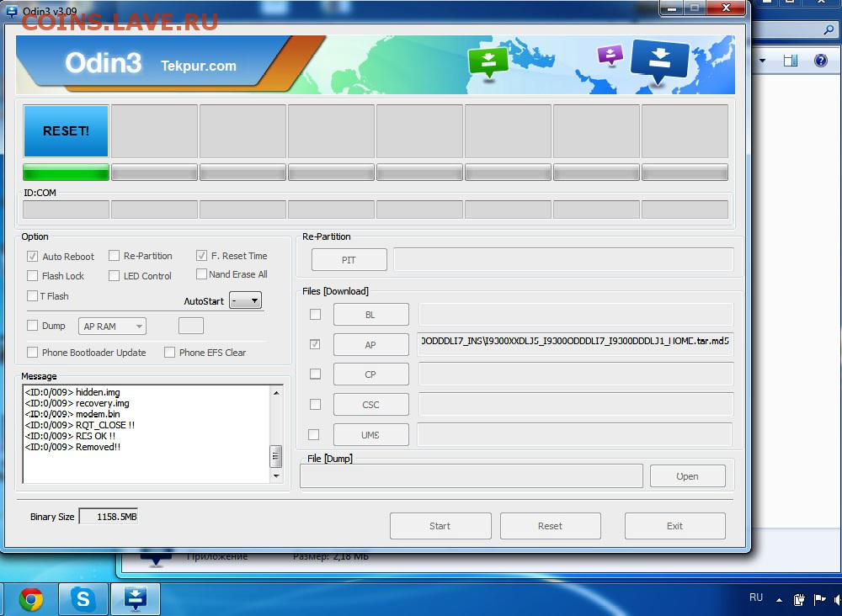
Task: Click the Exit button
Action: click(675, 526)
